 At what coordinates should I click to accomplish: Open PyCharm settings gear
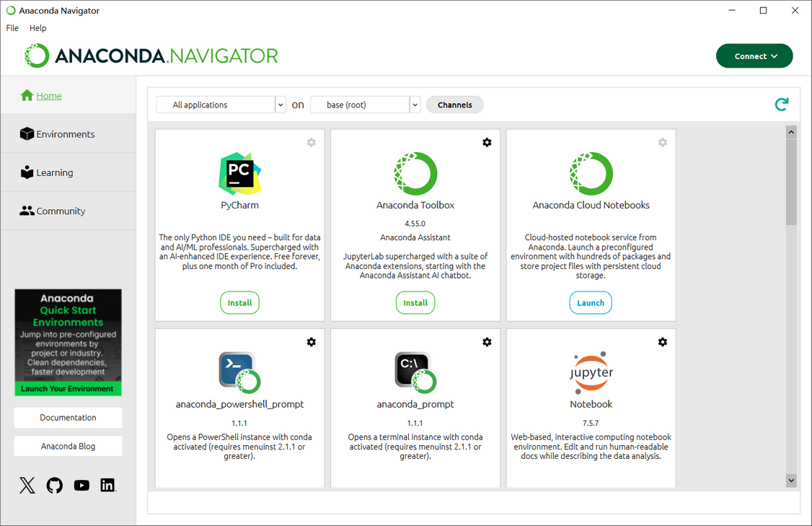(x=312, y=142)
